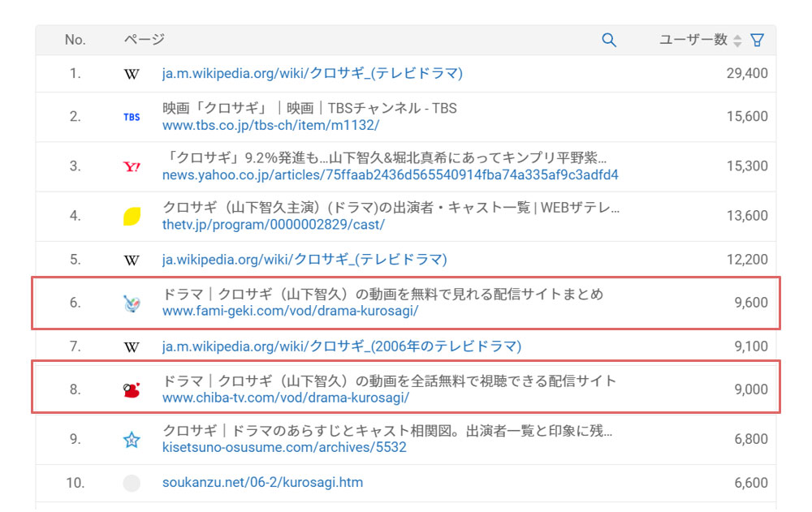This screenshot has height=512, width=812.
Task: Click the fami-geki favicon in row 6
Action: (x=132, y=303)
